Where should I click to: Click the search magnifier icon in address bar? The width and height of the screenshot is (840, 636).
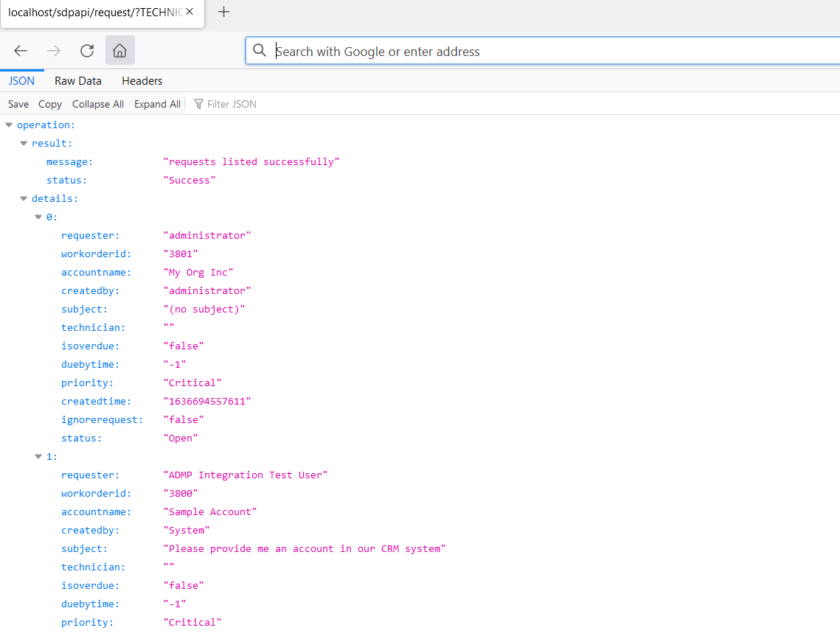(x=259, y=51)
